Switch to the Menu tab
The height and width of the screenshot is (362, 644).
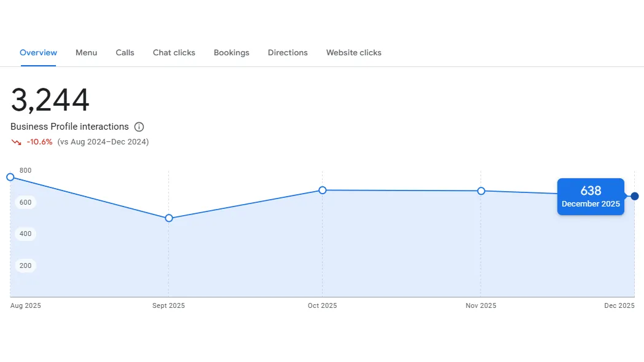[86, 53]
